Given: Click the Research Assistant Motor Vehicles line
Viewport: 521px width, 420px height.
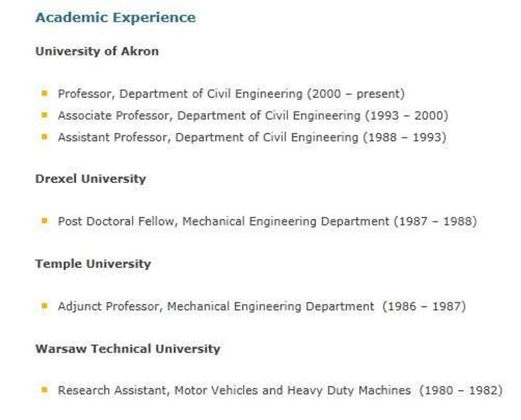Looking at the screenshot, I should click(x=280, y=390).
